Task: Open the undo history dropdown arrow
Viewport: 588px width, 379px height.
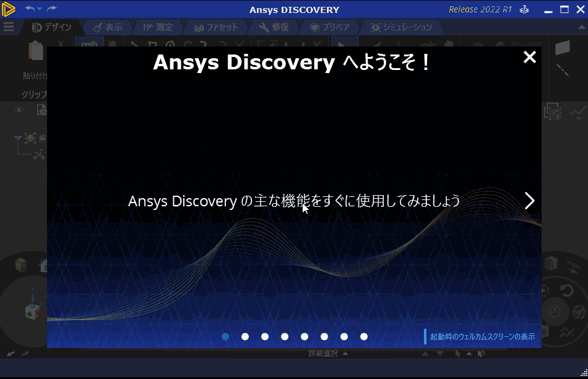Action: 40,9
